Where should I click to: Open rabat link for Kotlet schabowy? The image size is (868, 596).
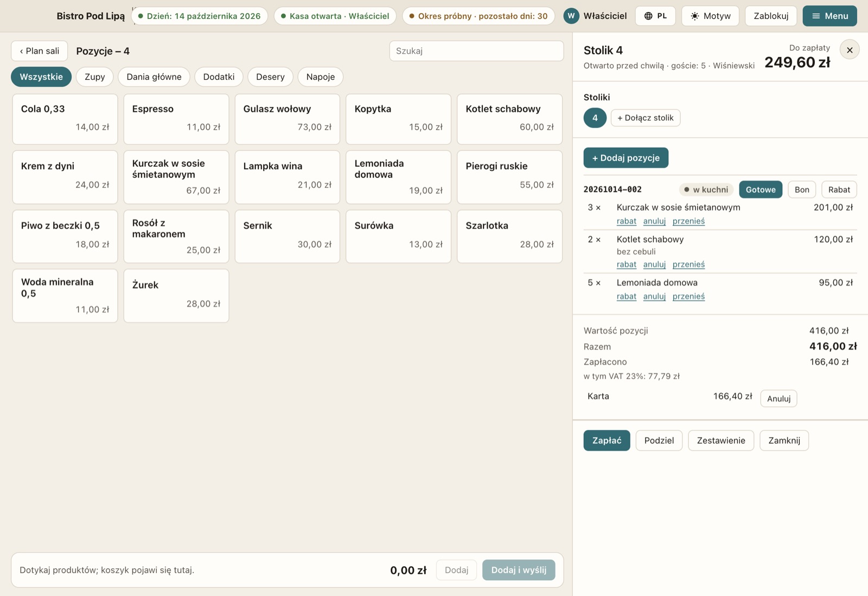(x=626, y=264)
